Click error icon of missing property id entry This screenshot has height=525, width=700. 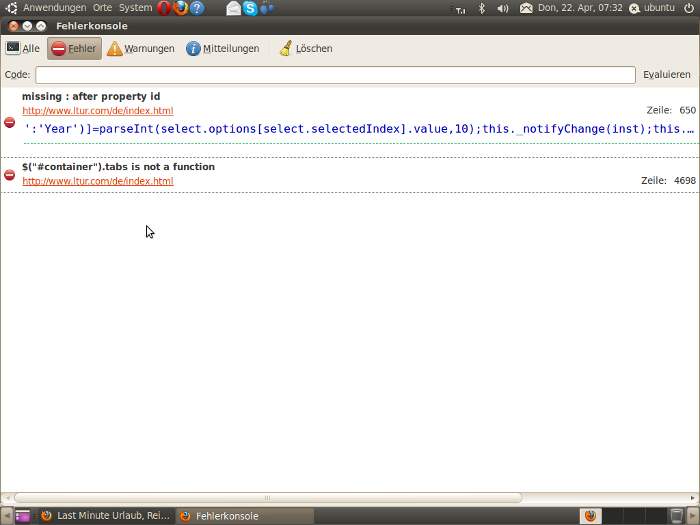[x=9, y=122]
